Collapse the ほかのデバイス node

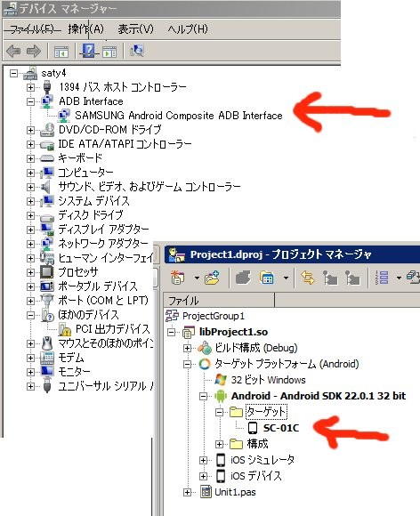pyautogui.click(x=30, y=315)
